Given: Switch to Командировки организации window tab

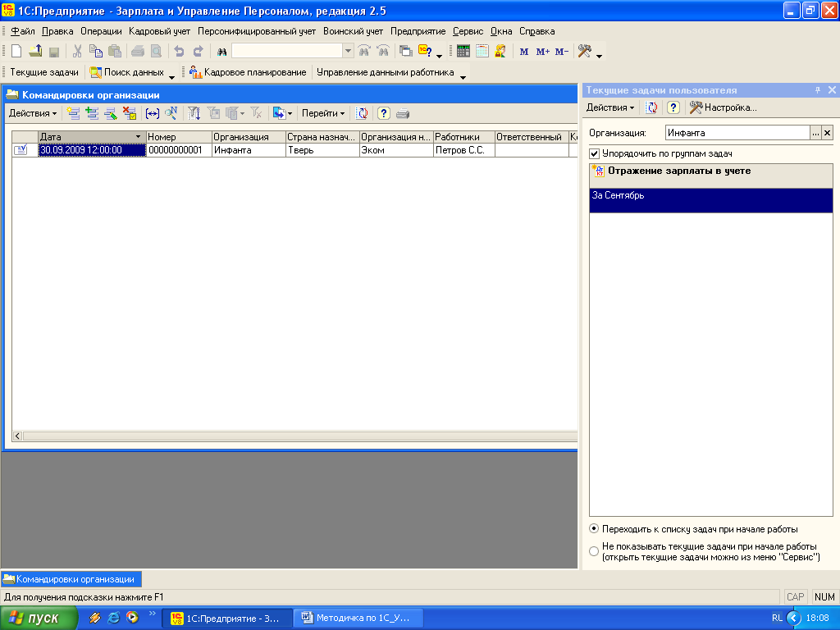Looking at the screenshot, I should coord(71,579).
